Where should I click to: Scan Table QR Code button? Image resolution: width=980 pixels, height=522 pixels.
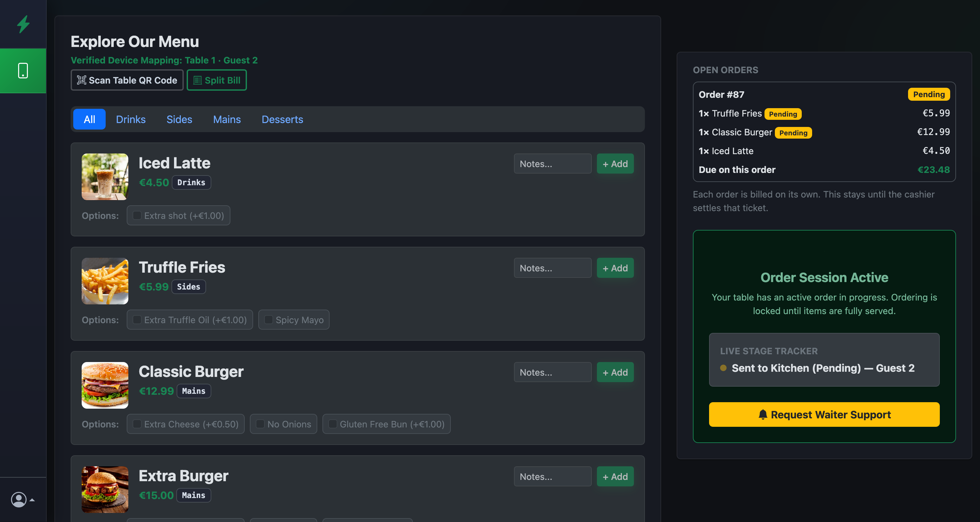[x=127, y=80]
